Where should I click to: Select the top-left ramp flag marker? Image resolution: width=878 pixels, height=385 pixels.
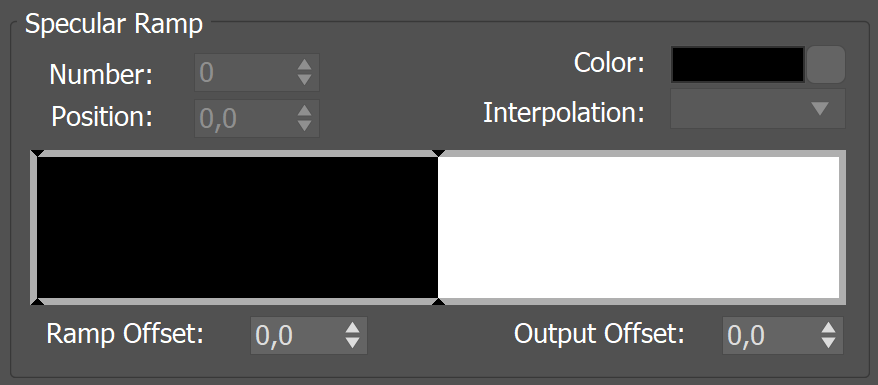point(37,153)
